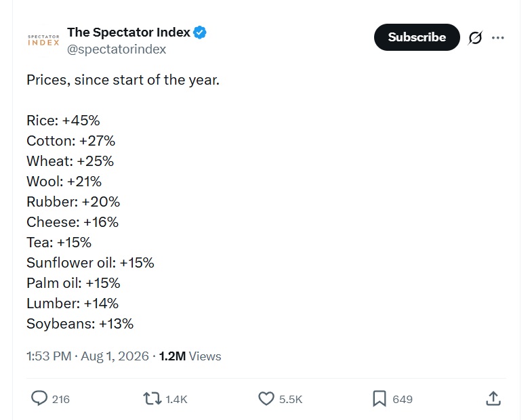Click the 649 bookmarks count
The width and height of the screenshot is (532, 420).
(x=403, y=399)
